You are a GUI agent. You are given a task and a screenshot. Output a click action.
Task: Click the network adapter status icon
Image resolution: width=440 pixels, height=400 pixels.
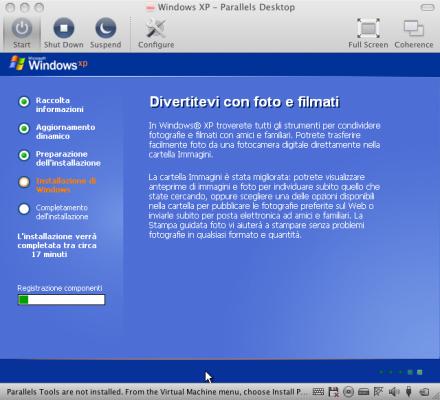coord(378,392)
